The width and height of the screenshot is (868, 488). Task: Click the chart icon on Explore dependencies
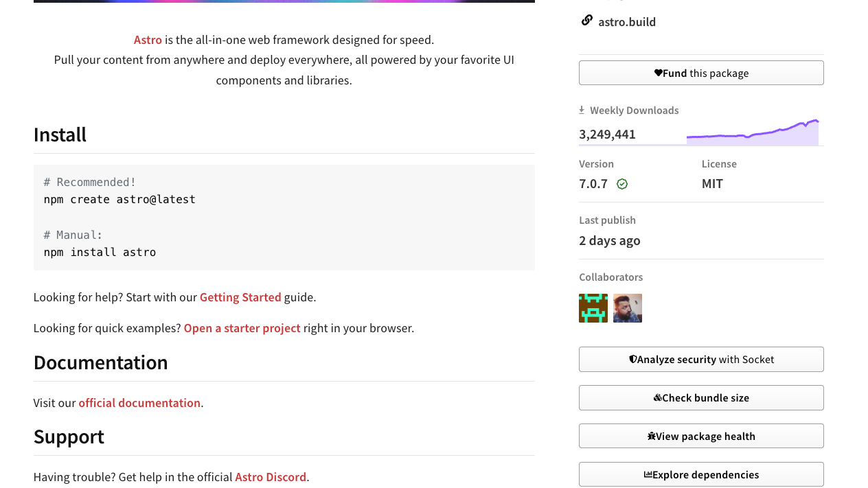coord(648,474)
